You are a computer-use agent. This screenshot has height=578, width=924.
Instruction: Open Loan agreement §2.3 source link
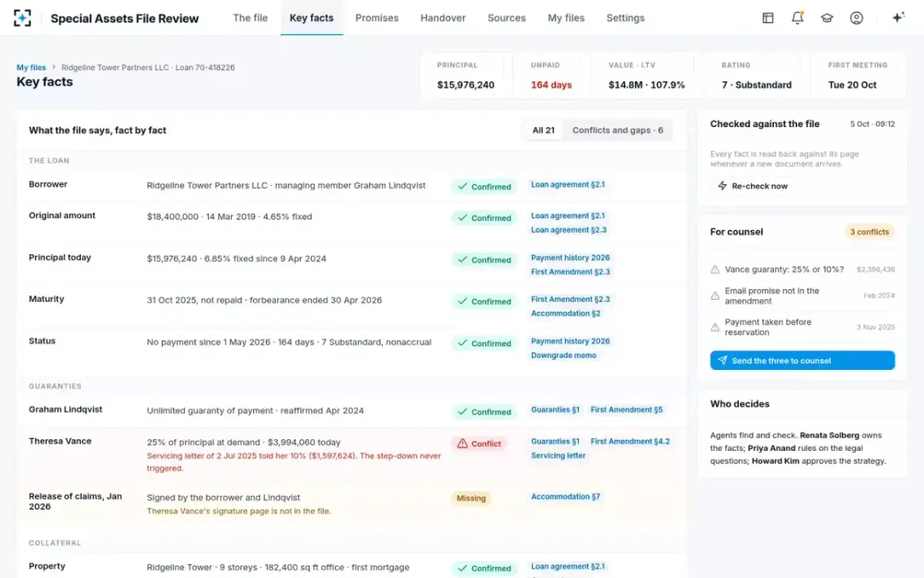[568, 230]
